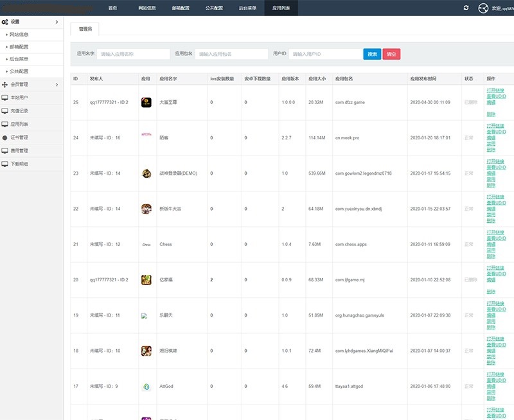The width and height of the screenshot is (514, 420).
Task: Click the monitor icon beside 本站用户
Action: tap(5, 97)
